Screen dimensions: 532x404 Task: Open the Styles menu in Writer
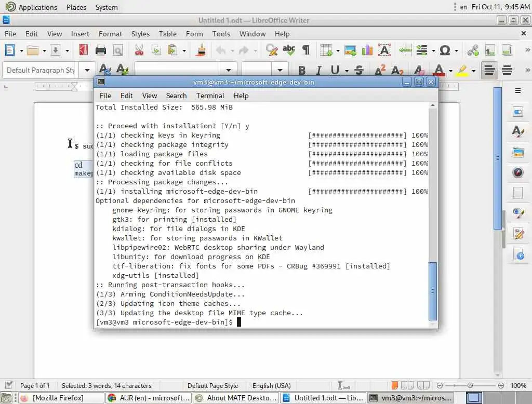140,34
